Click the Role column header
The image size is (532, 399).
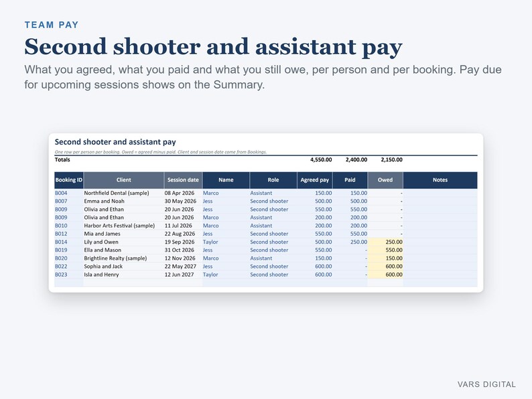pos(273,180)
